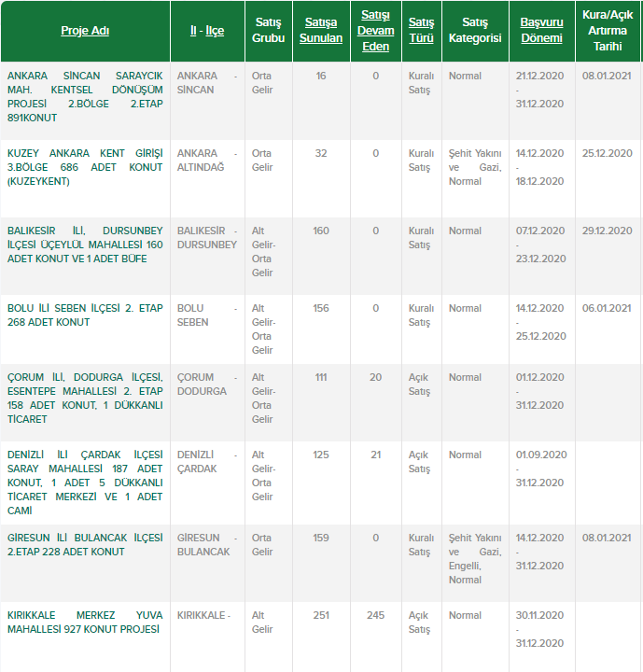Open Kuzey Ankara Kent Girişi project
Viewport: 643px width, 672px height.
click(x=85, y=167)
